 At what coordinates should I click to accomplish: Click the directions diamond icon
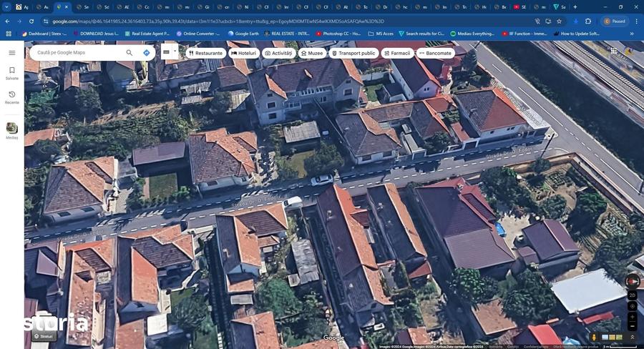[x=147, y=52]
